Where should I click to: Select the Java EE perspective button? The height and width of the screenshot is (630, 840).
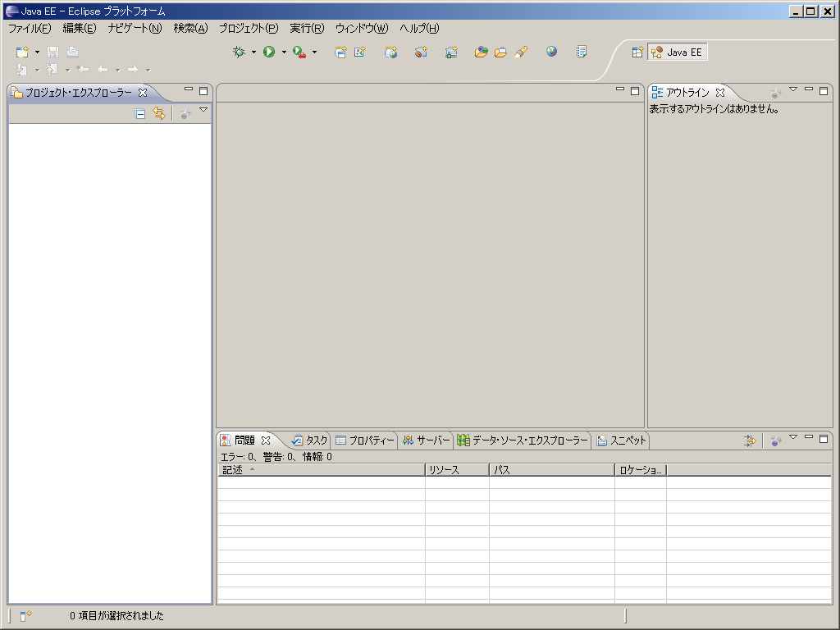point(677,52)
